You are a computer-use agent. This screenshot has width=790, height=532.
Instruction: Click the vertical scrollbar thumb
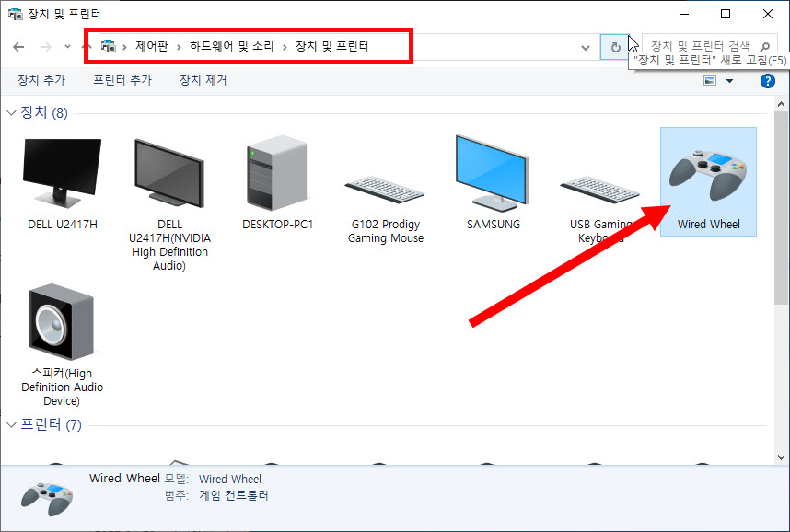[781, 208]
